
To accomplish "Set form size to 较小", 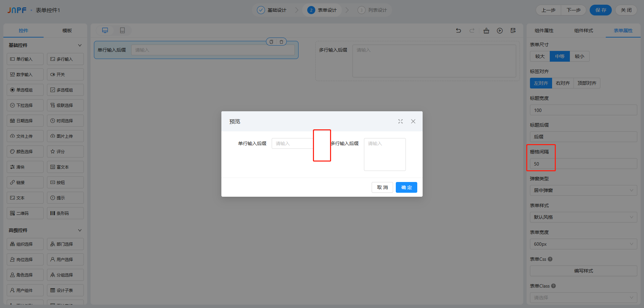I will [580, 56].
